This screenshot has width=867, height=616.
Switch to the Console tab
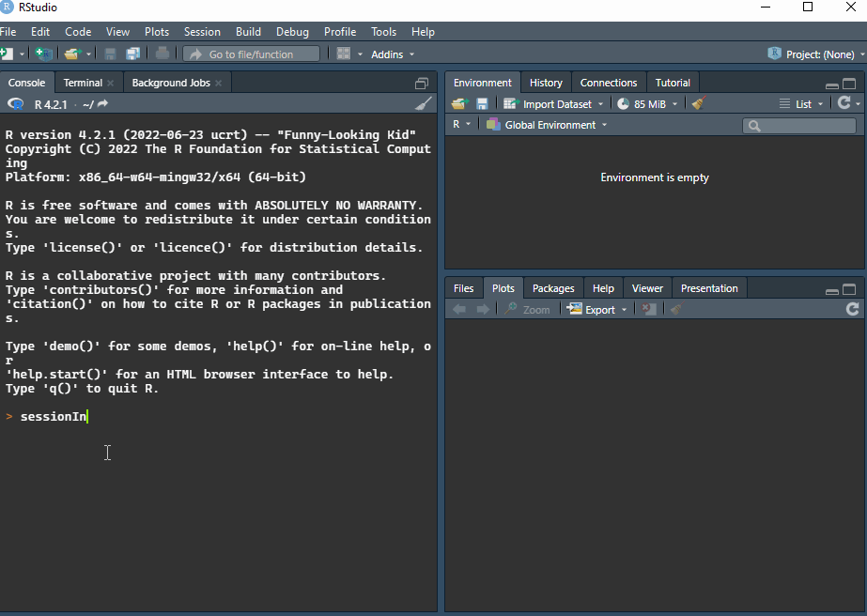pos(26,83)
